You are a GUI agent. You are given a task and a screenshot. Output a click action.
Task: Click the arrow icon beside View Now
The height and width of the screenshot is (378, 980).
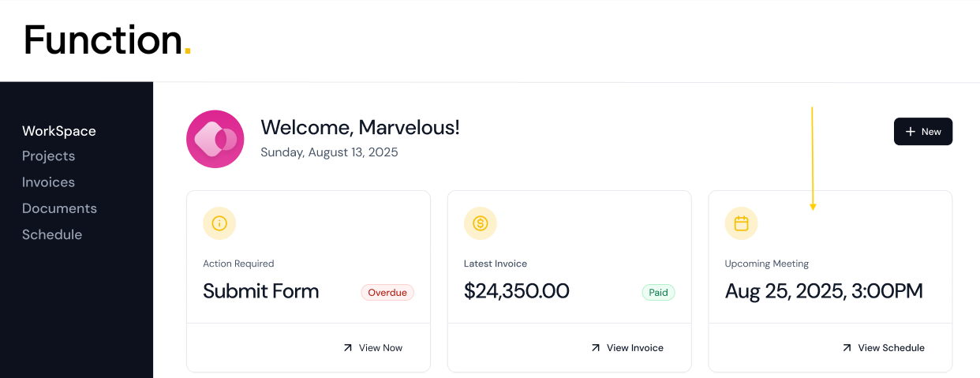[x=348, y=347]
